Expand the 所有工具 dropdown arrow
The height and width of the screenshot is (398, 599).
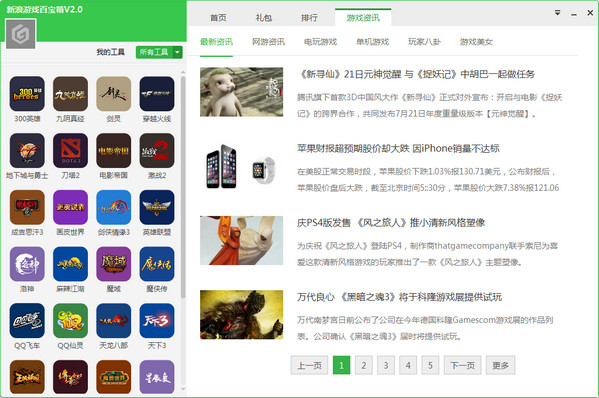(x=178, y=52)
